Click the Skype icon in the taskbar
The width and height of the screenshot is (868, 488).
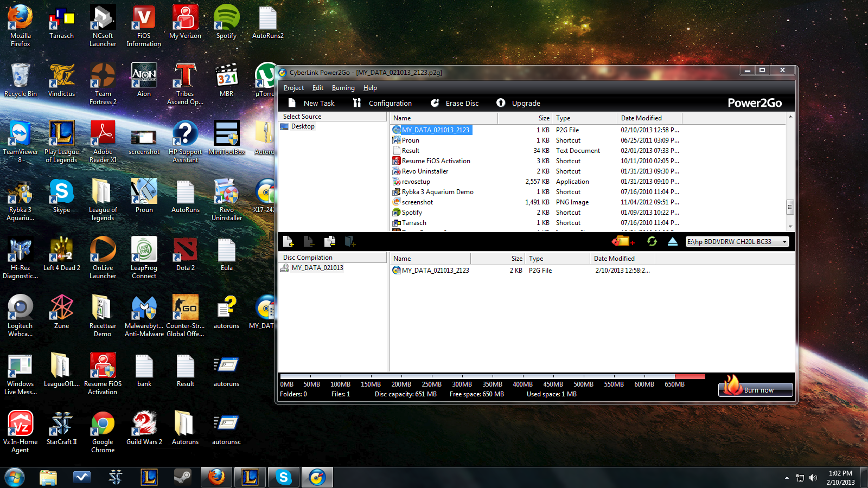284,477
